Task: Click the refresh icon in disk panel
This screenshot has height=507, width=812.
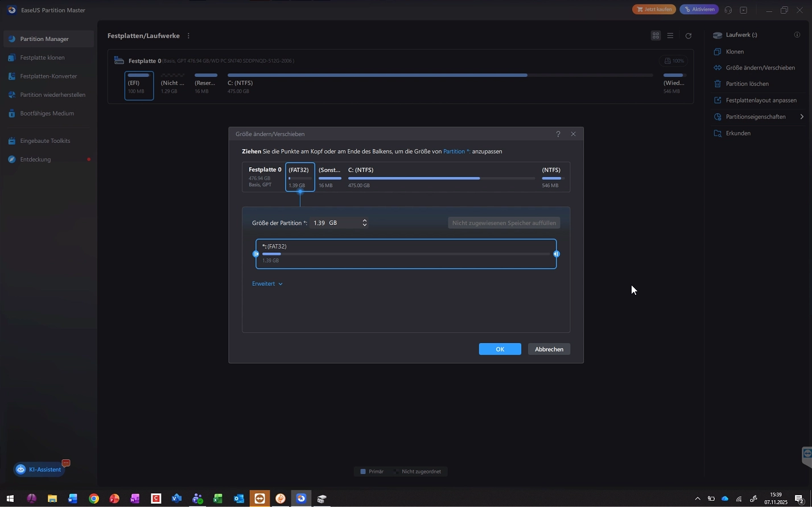Action: pyautogui.click(x=688, y=36)
